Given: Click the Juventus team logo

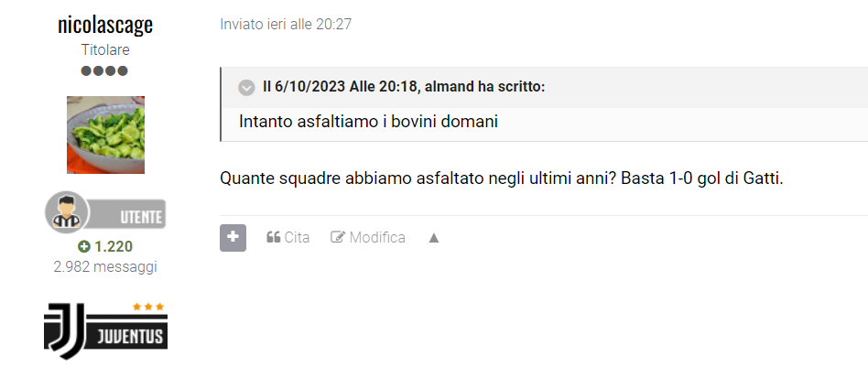Looking at the screenshot, I should click(x=105, y=330).
